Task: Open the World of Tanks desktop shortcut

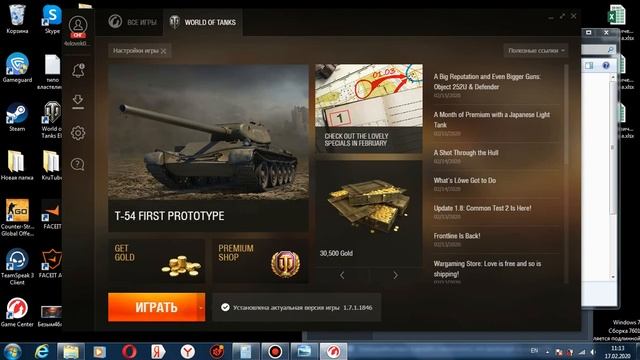Action: pyautogui.click(x=52, y=120)
